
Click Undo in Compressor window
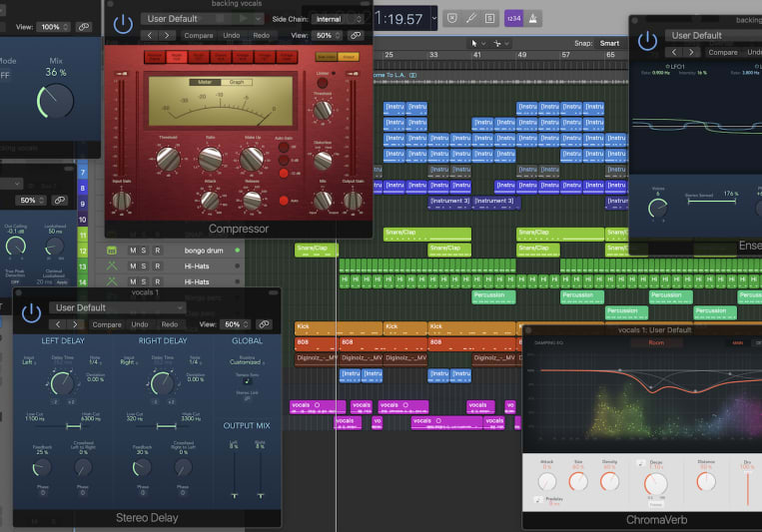[x=232, y=36]
